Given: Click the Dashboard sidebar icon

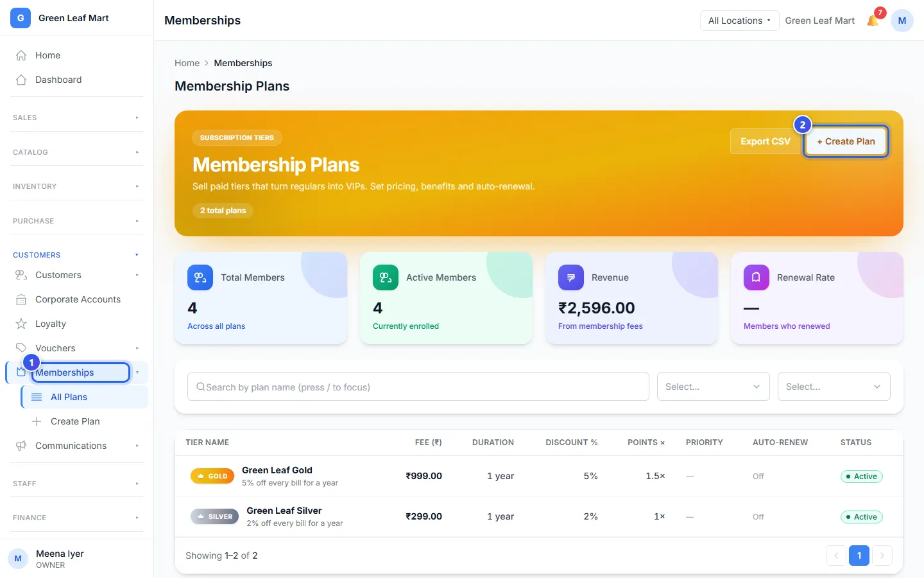Looking at the screenshot, I should click(x=21, y=80).
